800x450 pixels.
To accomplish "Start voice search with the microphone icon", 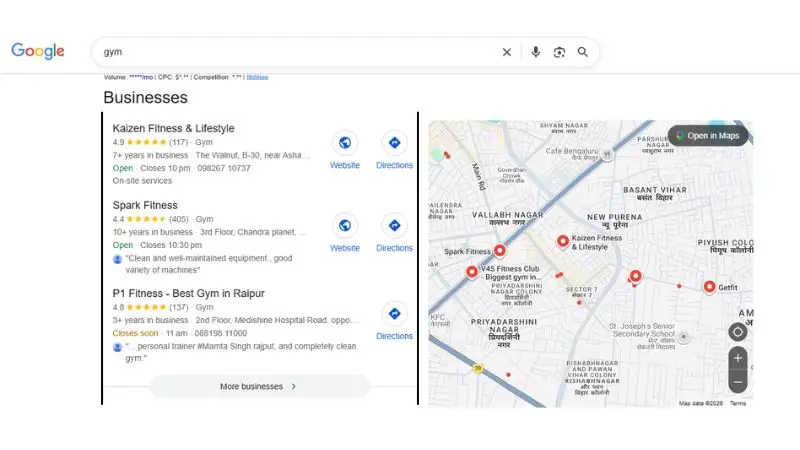I will coord(535,52).
